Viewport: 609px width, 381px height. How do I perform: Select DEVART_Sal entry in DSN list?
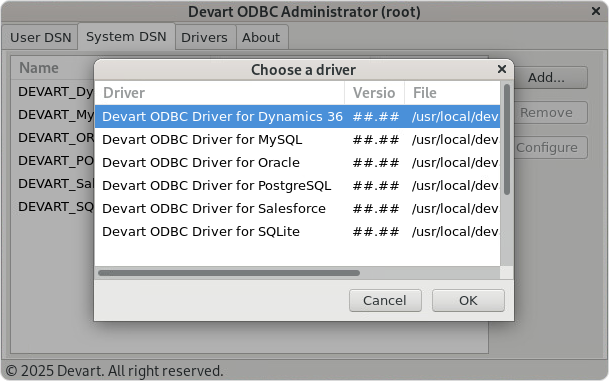coord(56,183)
